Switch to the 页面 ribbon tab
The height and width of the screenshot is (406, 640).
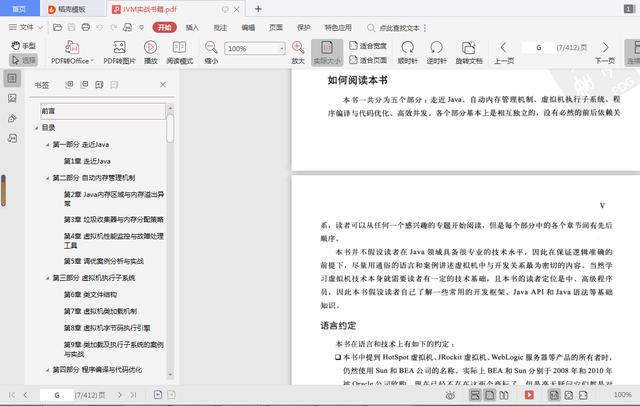276,27
